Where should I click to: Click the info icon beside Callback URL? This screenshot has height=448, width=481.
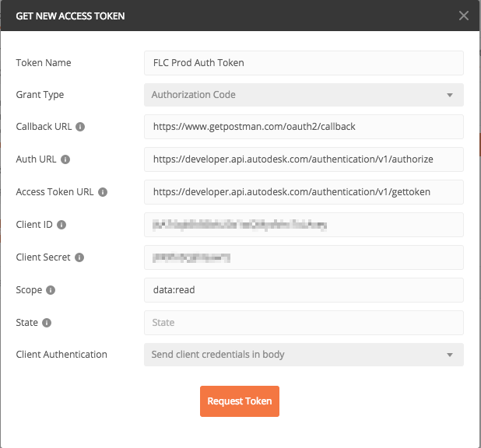(x=80, y=127)
